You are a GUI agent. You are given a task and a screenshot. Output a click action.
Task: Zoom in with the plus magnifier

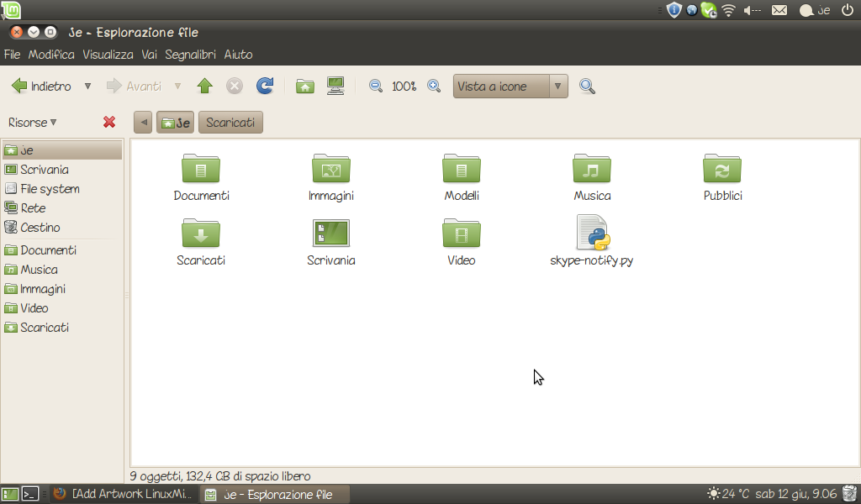[434, 87]
